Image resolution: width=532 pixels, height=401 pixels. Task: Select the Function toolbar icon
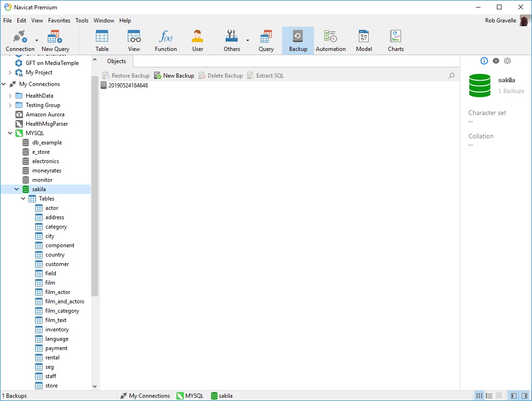coord(166,41)
